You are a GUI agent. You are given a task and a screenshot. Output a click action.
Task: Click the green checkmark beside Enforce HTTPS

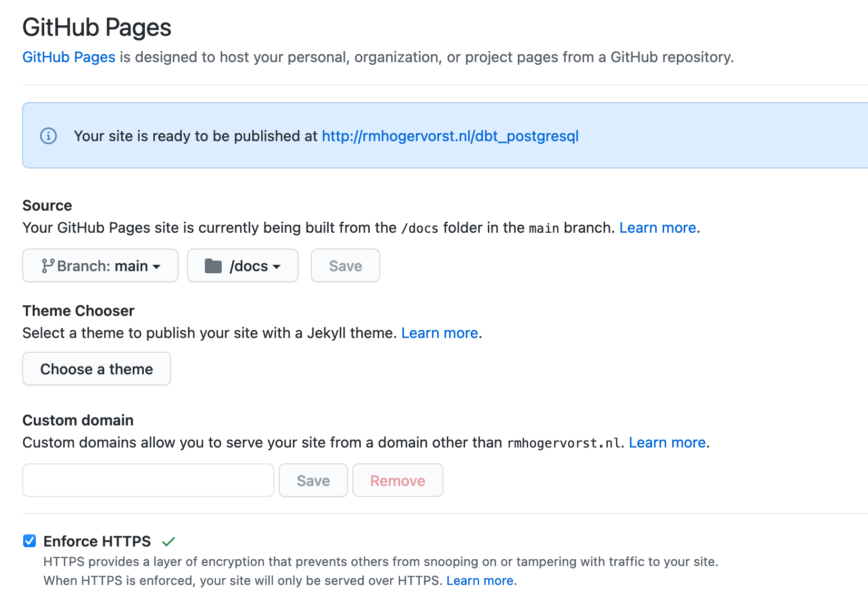coord(169,541)
